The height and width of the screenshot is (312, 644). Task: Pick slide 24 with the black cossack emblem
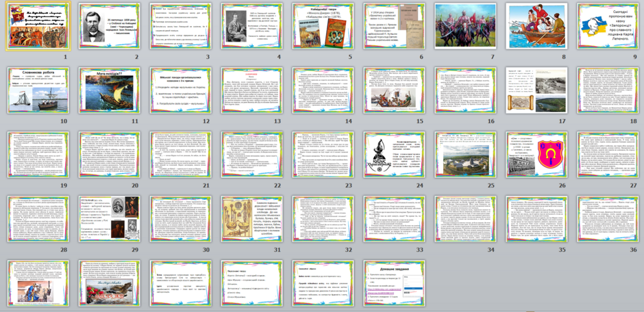click(x=395, y=155)
